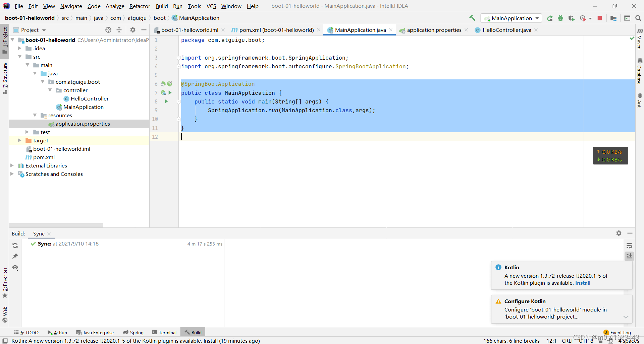This screenshot has height=344, width=644.
Task: Run MainApplication with coverage (shield icon)
Action: tap(572, 18)
